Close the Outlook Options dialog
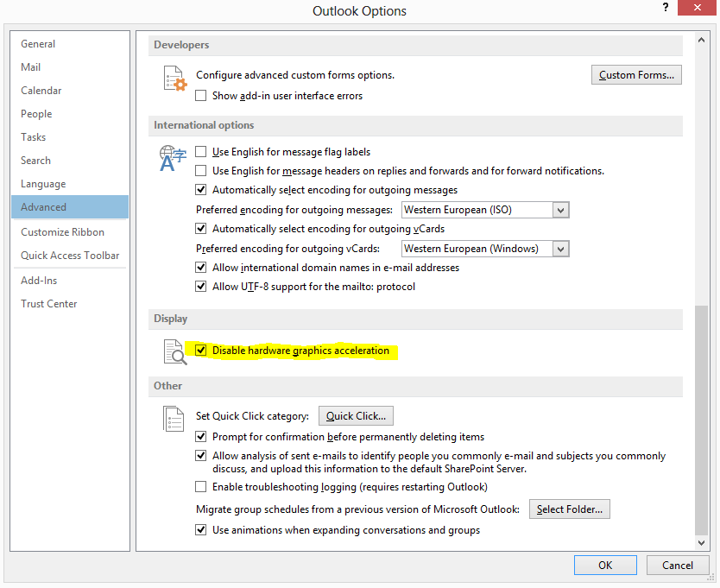720x588 pixels. [x=697, y=8]
